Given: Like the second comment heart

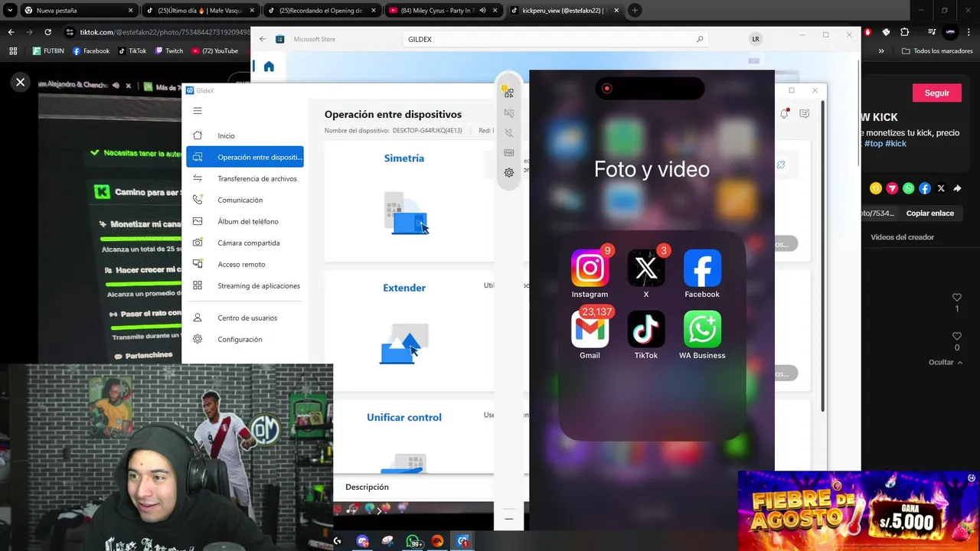Looking at the screenshot, I should click(957, 336).
